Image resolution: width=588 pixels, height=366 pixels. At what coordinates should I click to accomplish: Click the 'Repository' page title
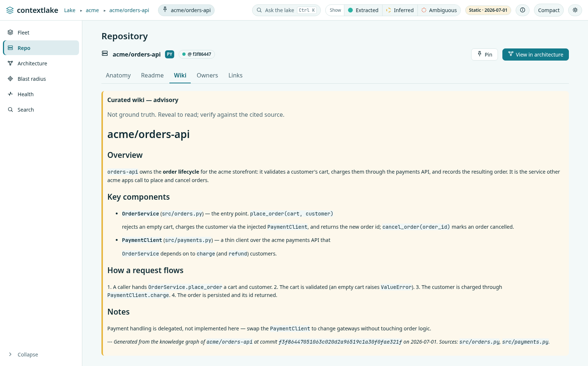pyautogui.click(x=125, y=36)
